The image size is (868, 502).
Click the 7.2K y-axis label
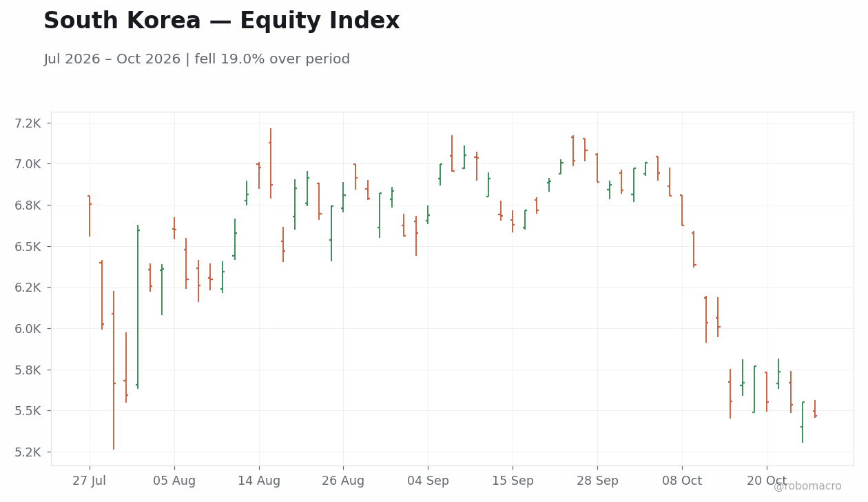(x=28, y=123)
